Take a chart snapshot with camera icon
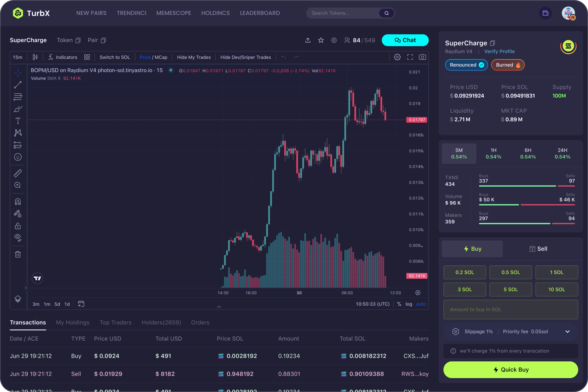The image size is (588, 392). click(x=422, y=57)
